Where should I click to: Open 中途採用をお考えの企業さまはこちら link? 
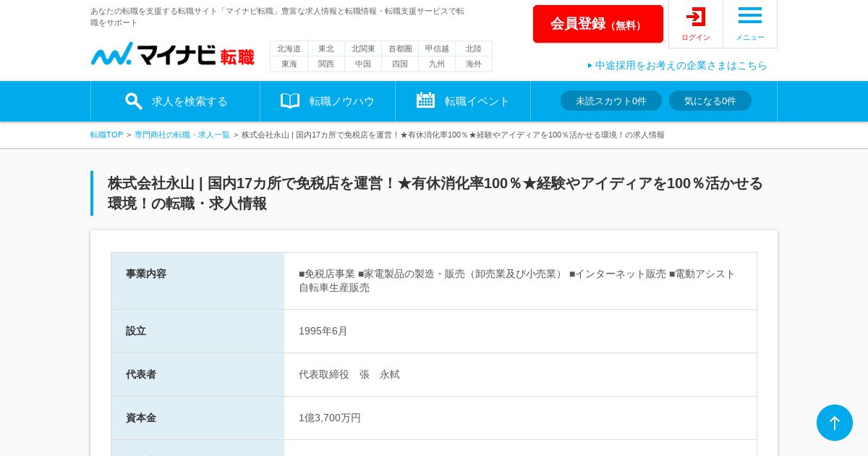point(678,65)
